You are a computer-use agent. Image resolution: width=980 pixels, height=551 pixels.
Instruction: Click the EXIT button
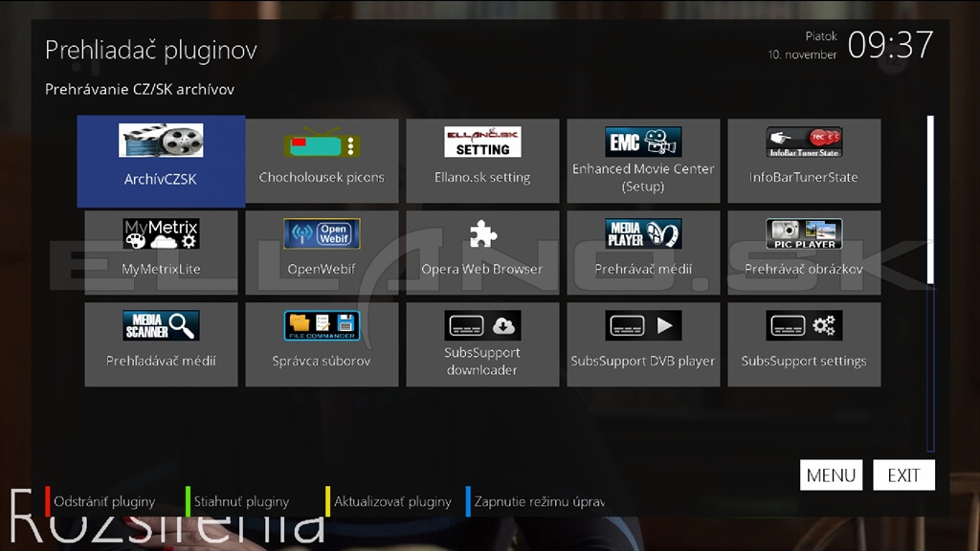point(903,475)
